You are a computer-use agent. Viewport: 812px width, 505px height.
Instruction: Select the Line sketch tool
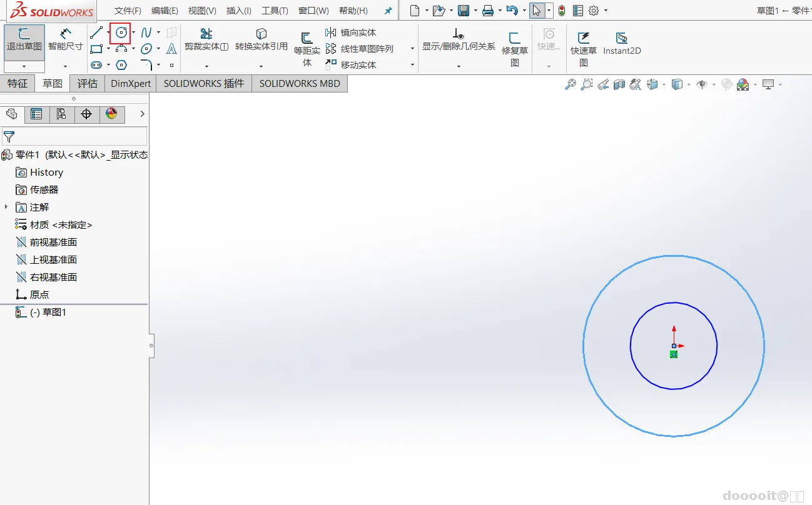point(96,32)
